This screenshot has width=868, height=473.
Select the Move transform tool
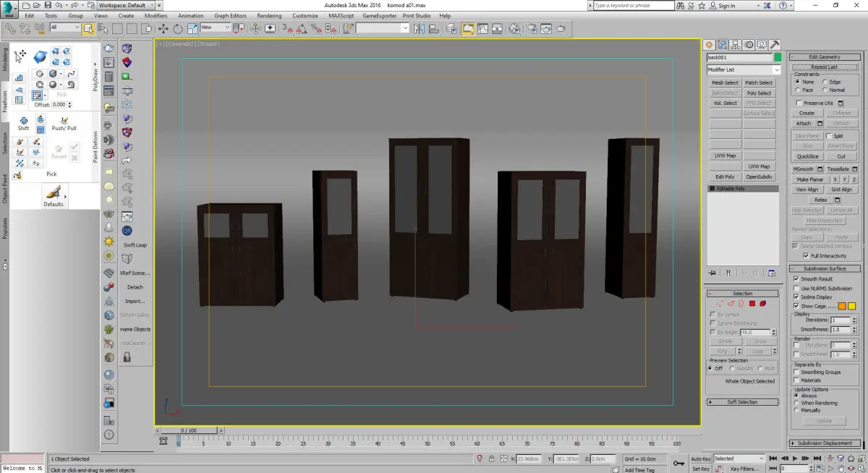163,29
